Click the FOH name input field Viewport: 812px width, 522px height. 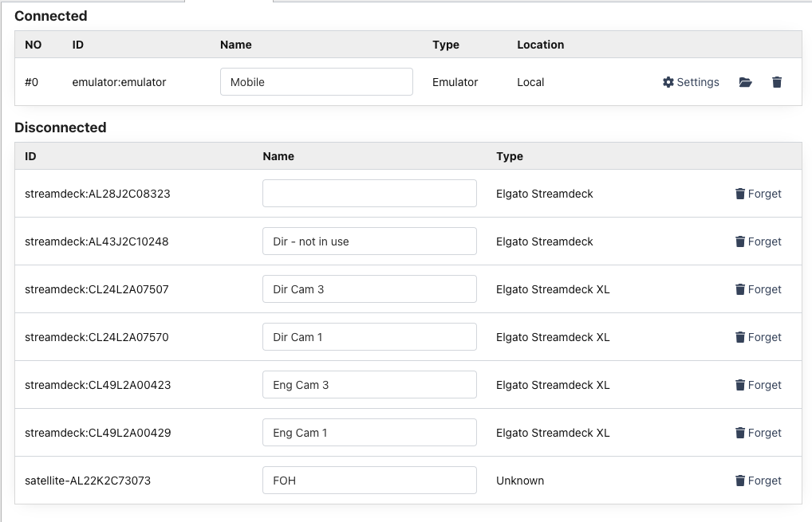369,480
